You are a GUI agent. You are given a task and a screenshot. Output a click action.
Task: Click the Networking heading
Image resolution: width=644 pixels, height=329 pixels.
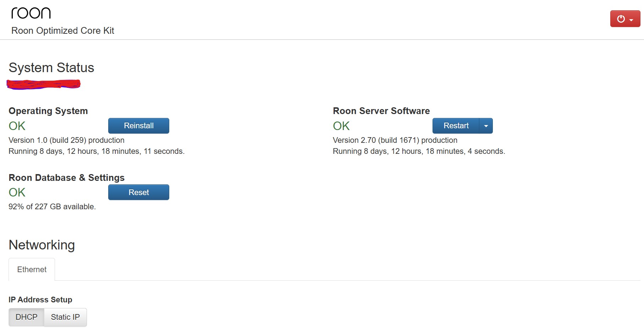tap(42, 245)
